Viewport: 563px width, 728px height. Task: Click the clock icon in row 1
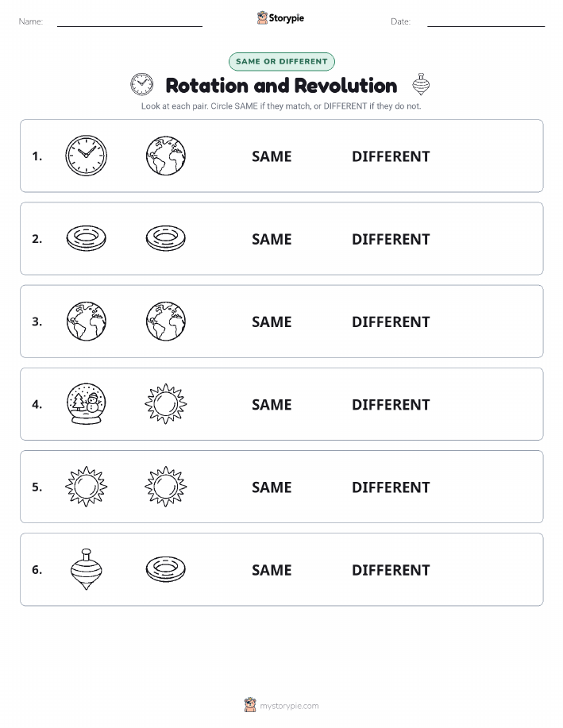[86, 156]
